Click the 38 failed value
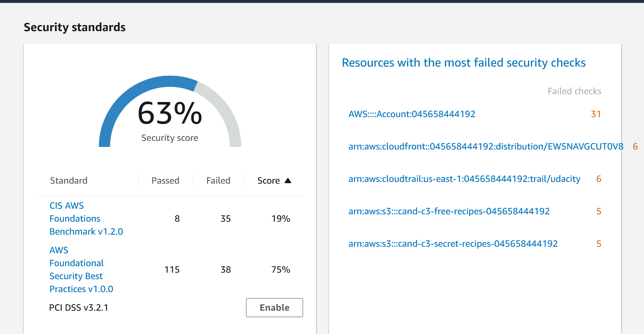Screen dimensions: 644x334 (x=226, y=270)
